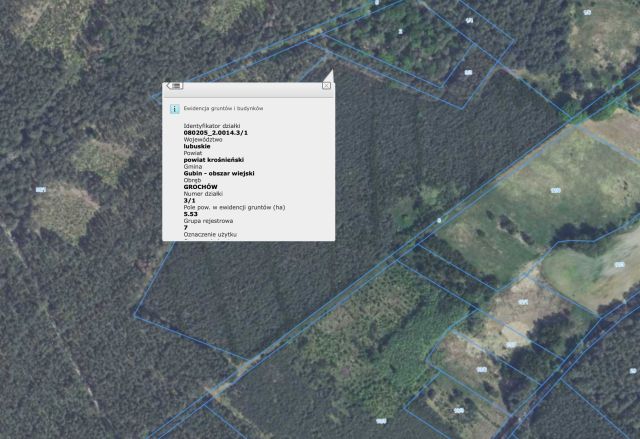640x439 pixels.
Task: Click the 'Województwo' label
Action: pyautogui.click(x=203, y=140)
